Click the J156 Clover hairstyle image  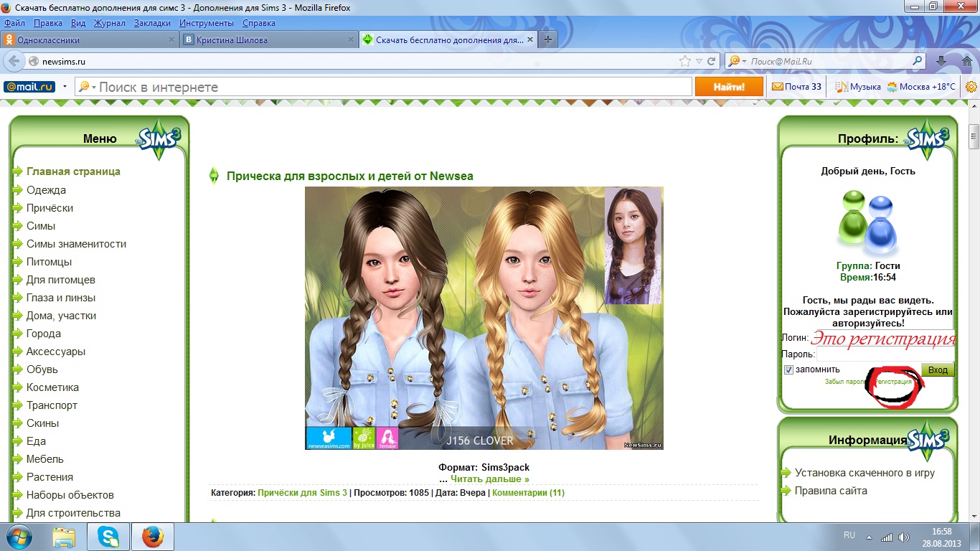pyautogui.click(x=484, y=318)
